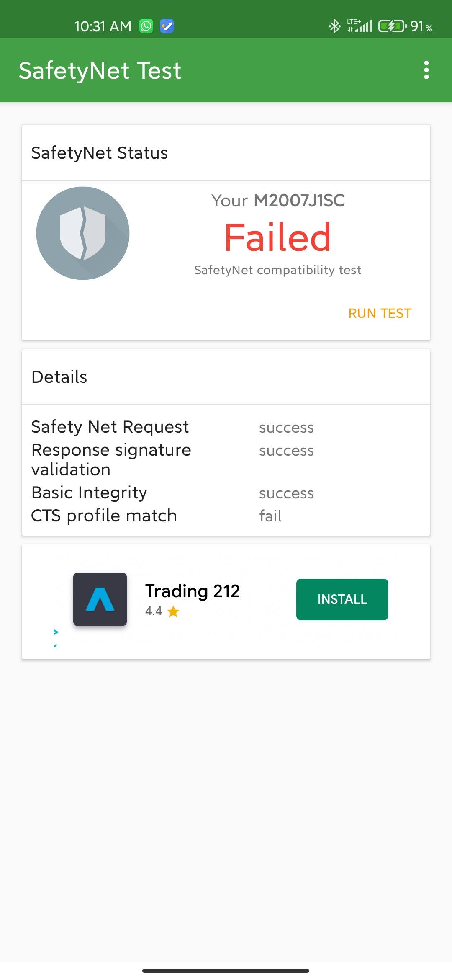The height and width of the screenshot is (980, 452).
Task: Tap the Trading 212 app icon
Action: 100,599
